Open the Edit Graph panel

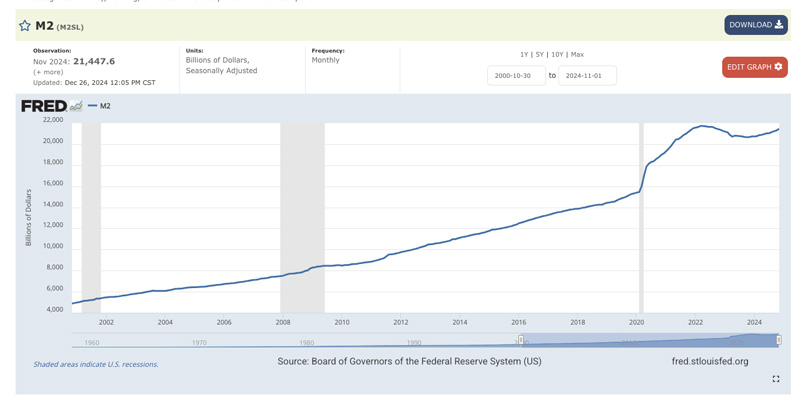pos(755,67)
